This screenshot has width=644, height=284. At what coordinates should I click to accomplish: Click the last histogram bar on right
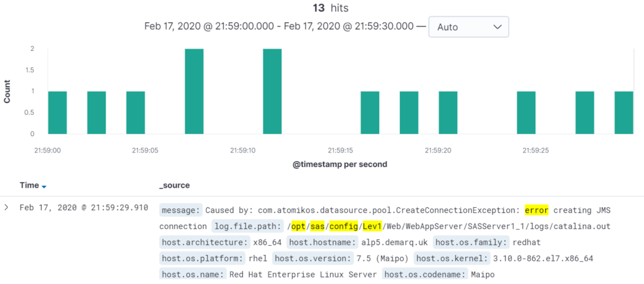[624, 113]
